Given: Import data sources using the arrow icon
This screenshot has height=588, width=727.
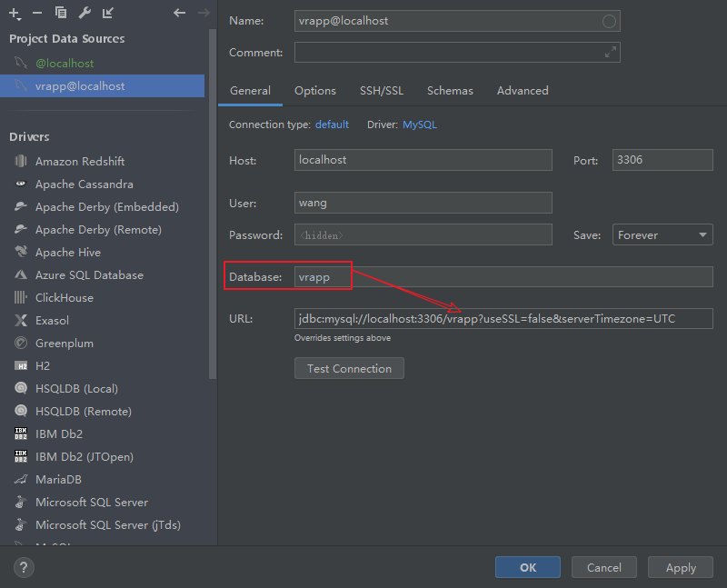Looking at the screenshot, I should (x=106, y=13).
